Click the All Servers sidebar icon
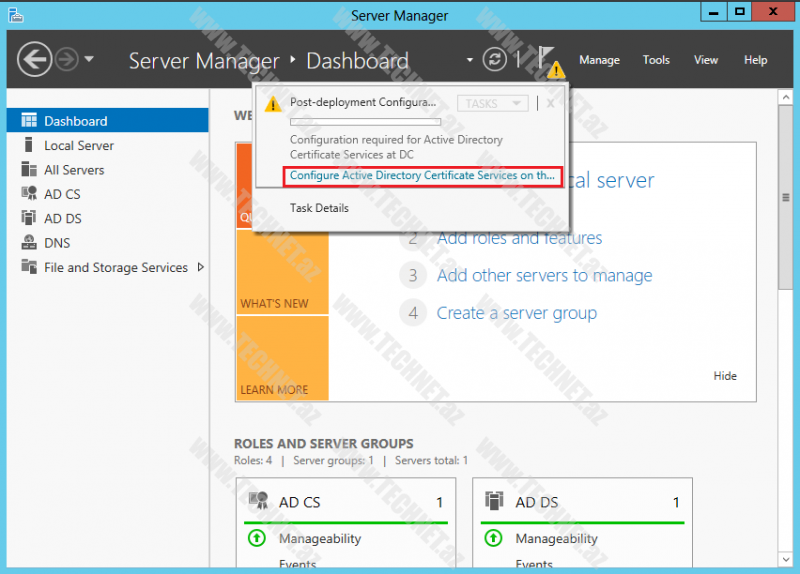Viewport: 800px width, 574px height. [28, 170]
